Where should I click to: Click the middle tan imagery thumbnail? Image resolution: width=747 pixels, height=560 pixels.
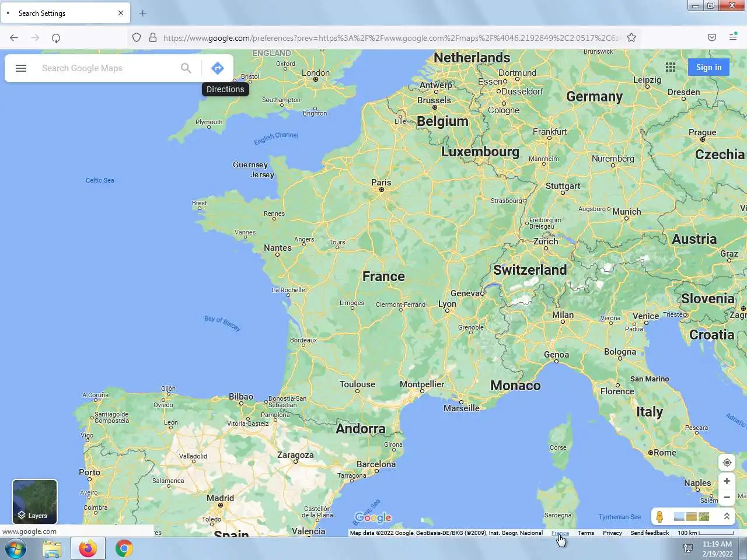692,516
